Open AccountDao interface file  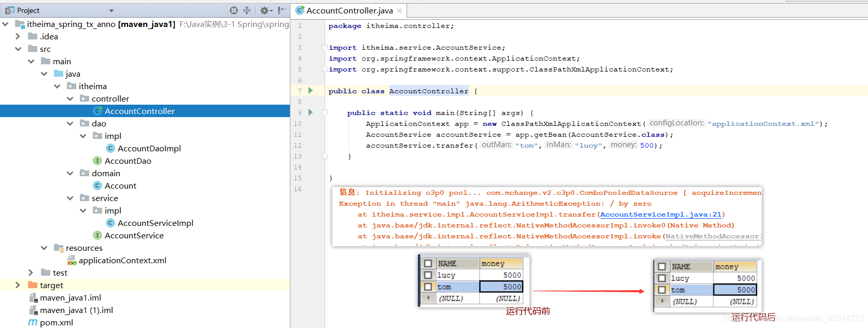click(128, 161)
